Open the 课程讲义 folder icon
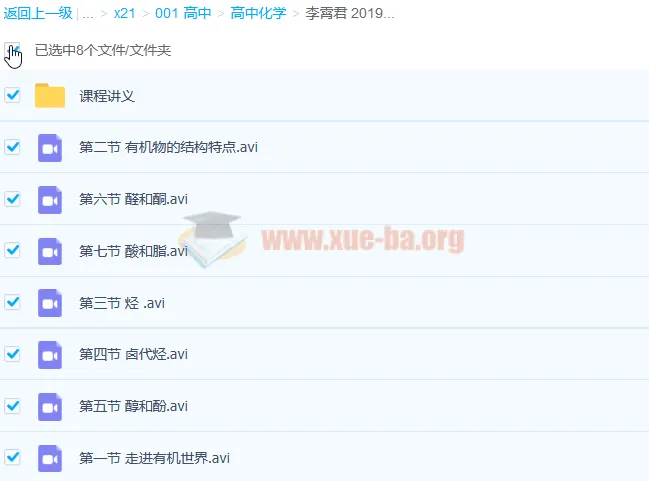The height and width of the screenshot is (481, 649). (50, 96)
